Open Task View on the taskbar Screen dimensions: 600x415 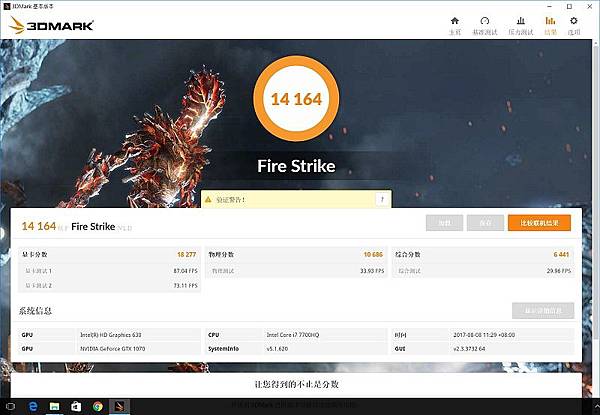tap(10, 406)
